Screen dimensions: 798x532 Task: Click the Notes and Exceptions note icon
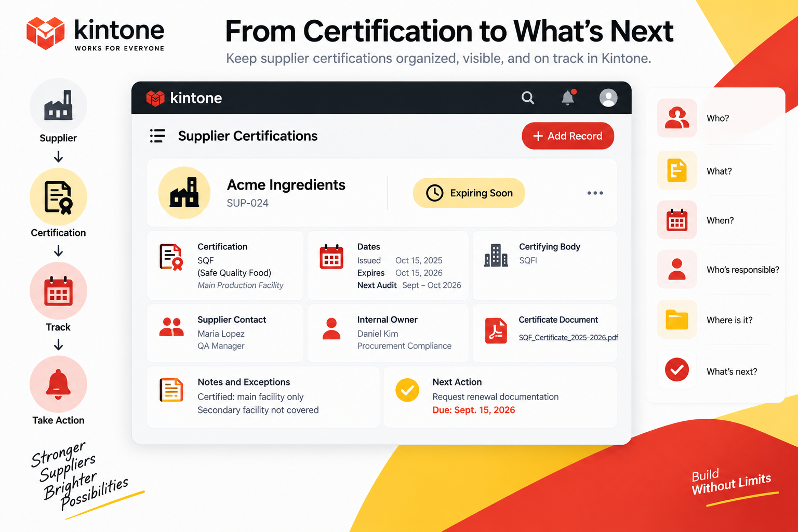tap(171, 390)
